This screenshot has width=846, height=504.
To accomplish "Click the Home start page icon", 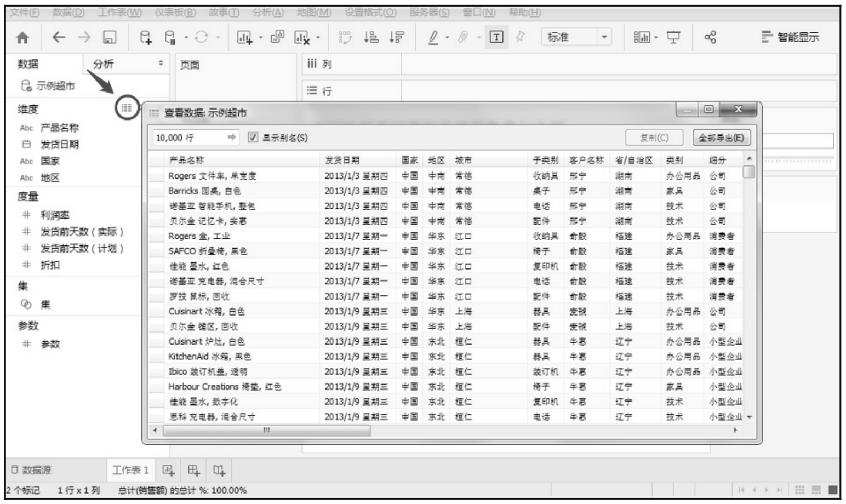I will [22, 38].
